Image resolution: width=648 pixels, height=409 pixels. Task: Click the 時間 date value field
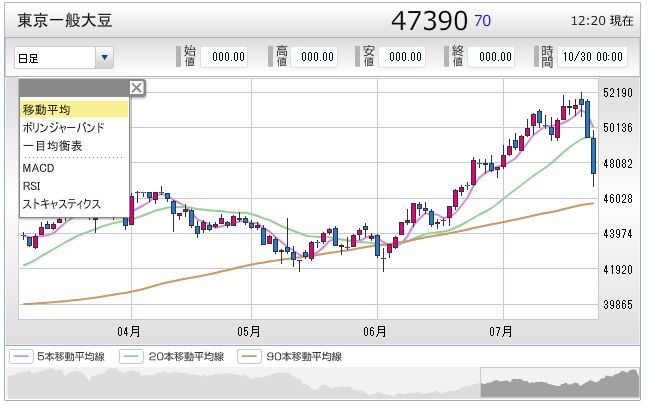[x=598, y=57]
